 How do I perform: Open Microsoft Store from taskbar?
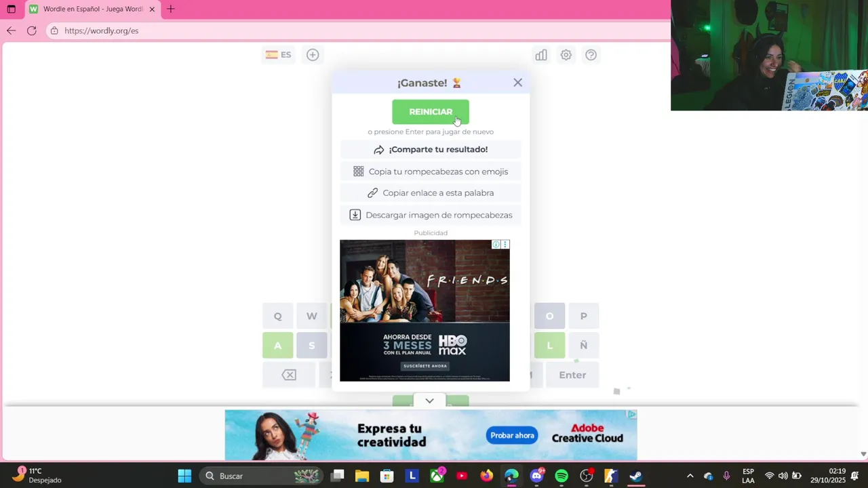pos(387,476)
